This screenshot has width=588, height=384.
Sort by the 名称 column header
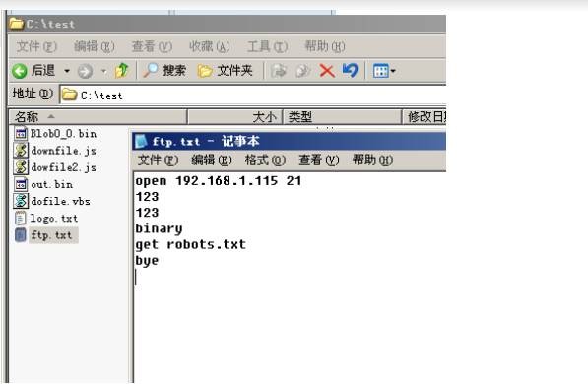[98, 117]
